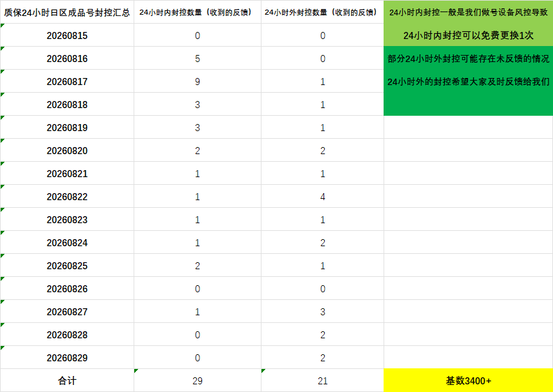Click the outside-24h value 2 for 20260820

click(x=322, y=150)
